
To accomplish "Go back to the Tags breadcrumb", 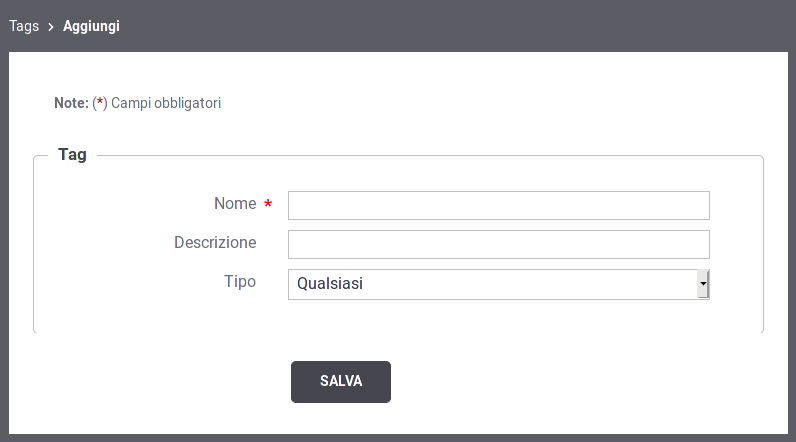I will click(24, 26).
